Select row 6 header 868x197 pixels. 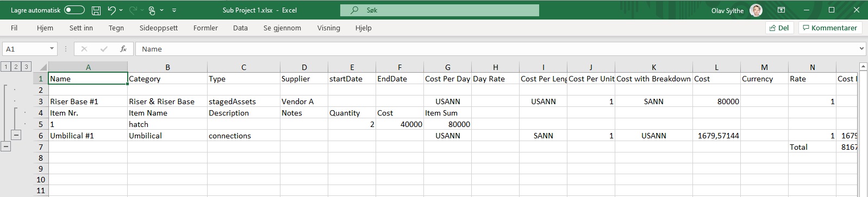pyautogui.click(x=40, y=136)
